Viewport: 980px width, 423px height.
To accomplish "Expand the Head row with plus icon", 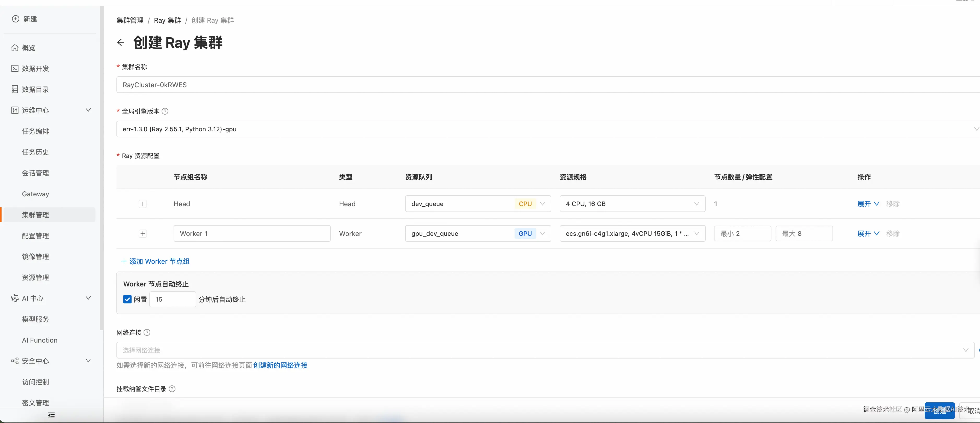I will click(x=143, y=204).
